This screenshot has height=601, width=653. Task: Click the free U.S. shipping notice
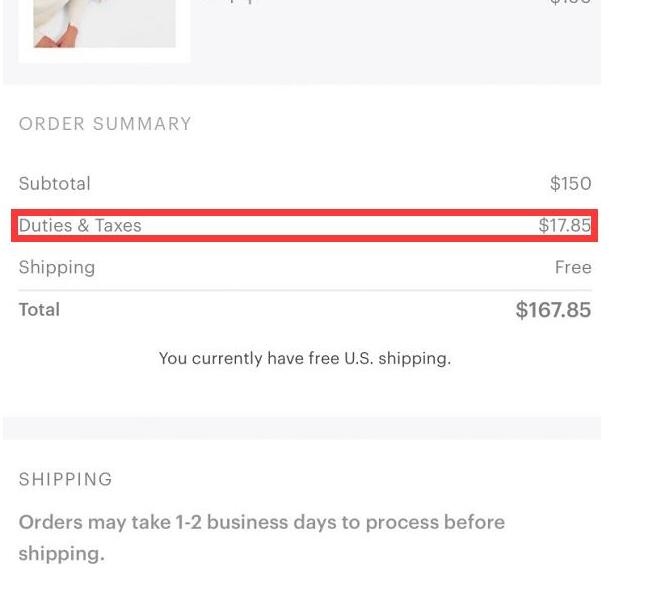pos(305,358)
